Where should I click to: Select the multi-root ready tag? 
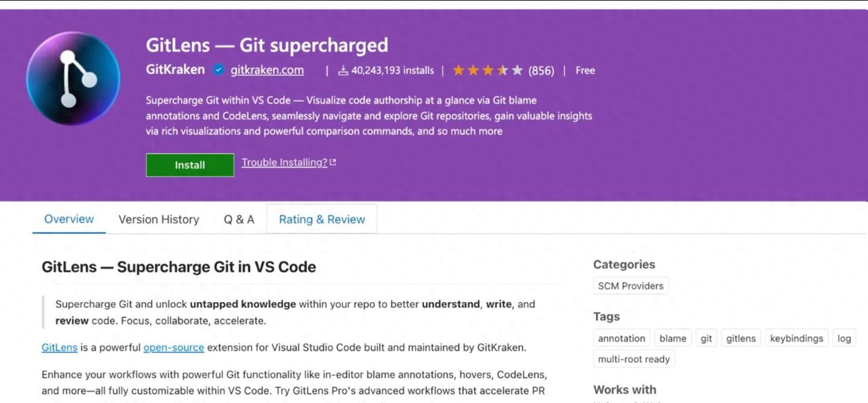pyautogui.click(x=634, y=359)
